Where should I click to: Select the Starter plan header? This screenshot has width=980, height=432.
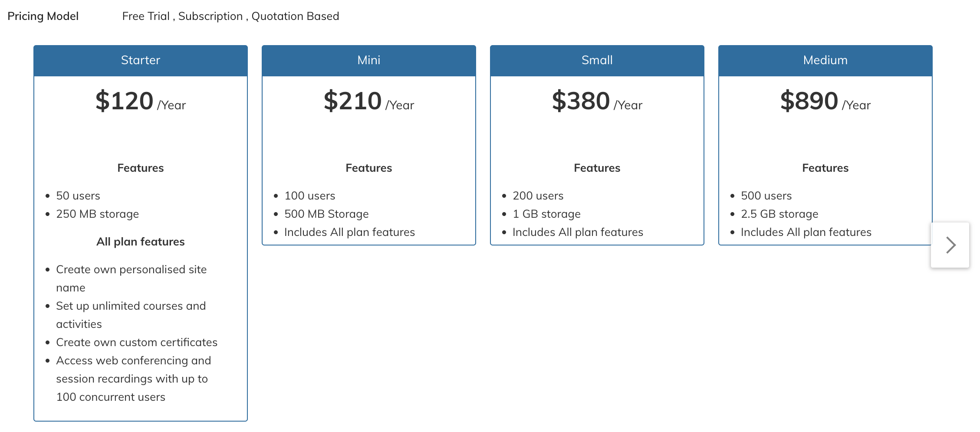(x=141, y=60)
